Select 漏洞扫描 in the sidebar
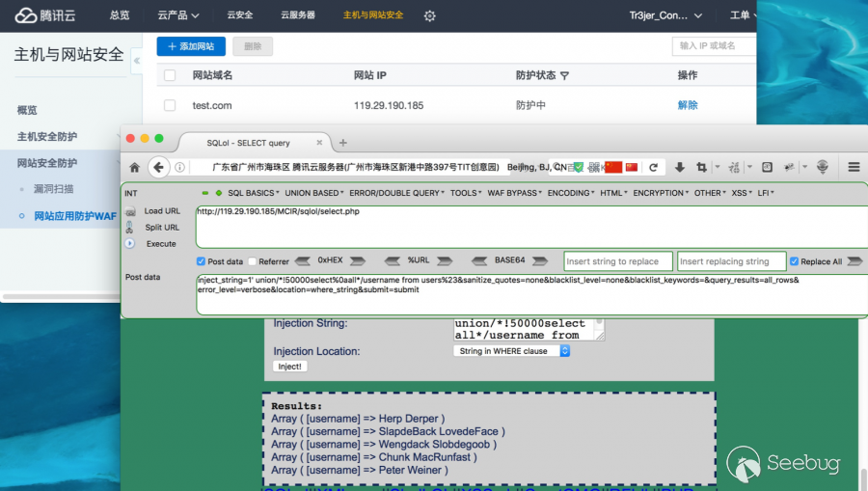868x491 pixels. tap(53, 189)
